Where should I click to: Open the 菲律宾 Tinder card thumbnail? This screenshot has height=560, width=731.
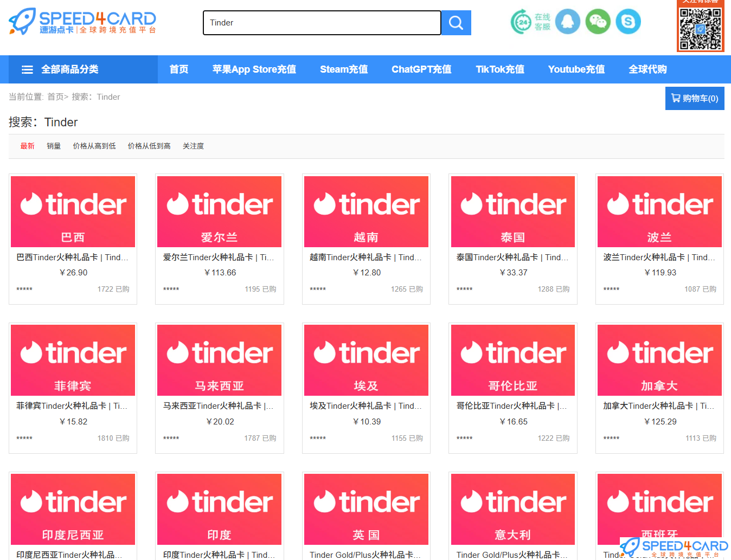[x=73, y=360]
